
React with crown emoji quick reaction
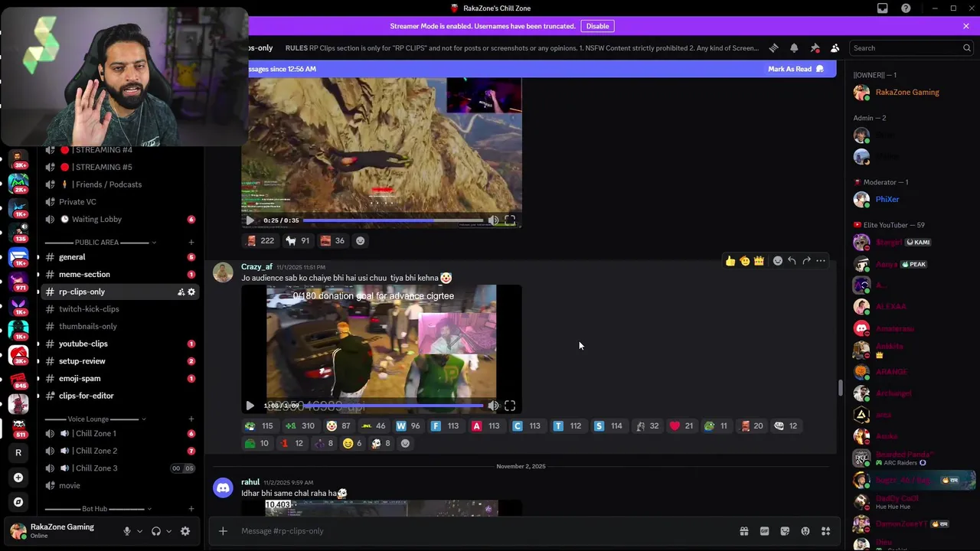[x=759, y=261]
